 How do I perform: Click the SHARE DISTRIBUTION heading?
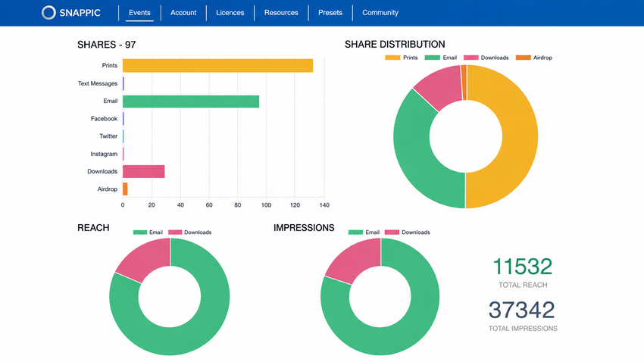click(x=395, y=45)
